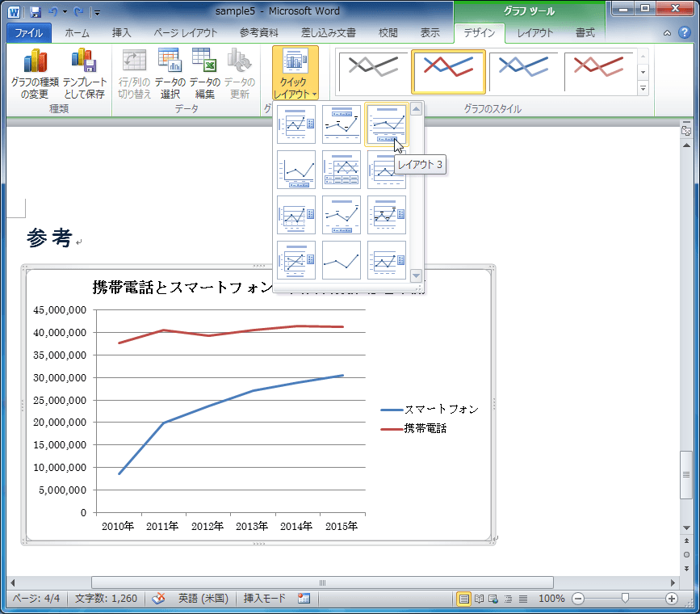Click Save icon in Quick Access Toolbar

pos(36,12)
